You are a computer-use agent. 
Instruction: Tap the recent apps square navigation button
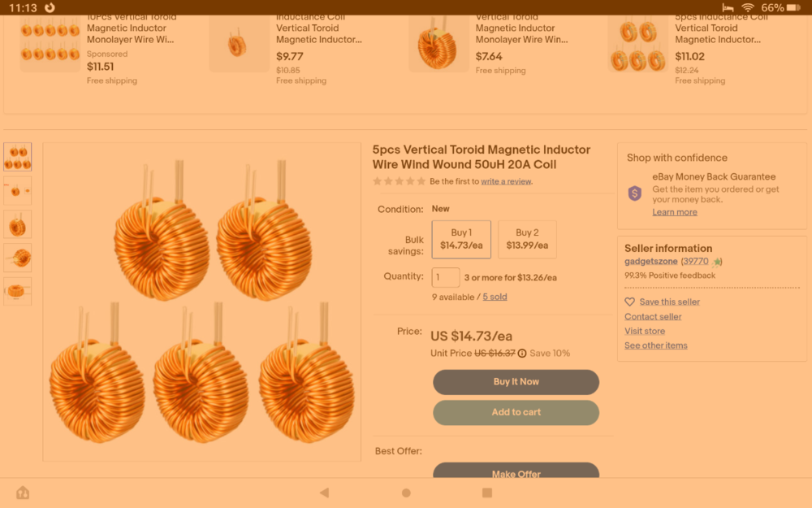point(486,492)
